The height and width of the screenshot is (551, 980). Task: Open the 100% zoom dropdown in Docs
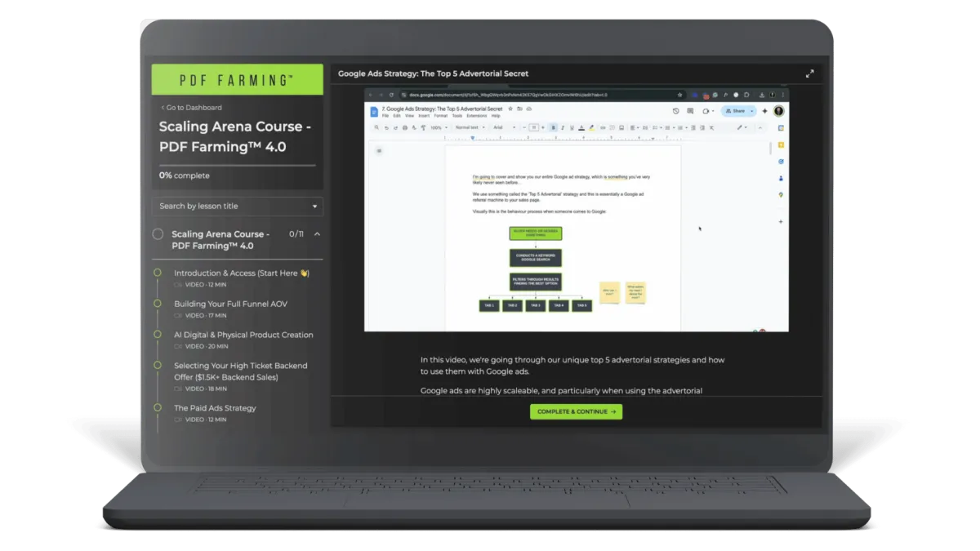tap(438, 127)
